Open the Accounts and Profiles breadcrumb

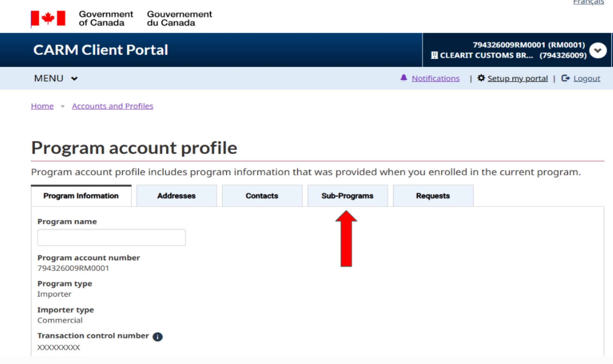113,106
